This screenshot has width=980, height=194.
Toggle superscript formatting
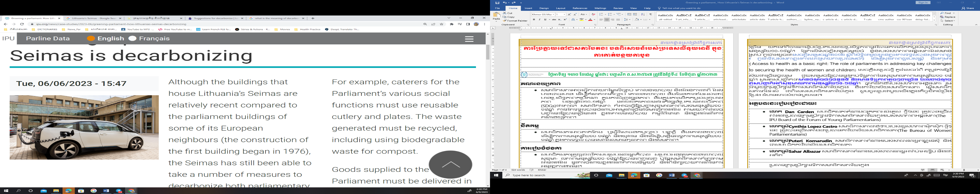point(565,19)
